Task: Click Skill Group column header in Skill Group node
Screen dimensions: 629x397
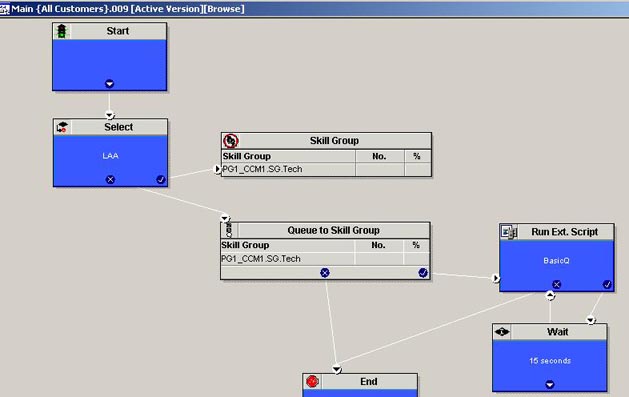Action: pos(247,156)
